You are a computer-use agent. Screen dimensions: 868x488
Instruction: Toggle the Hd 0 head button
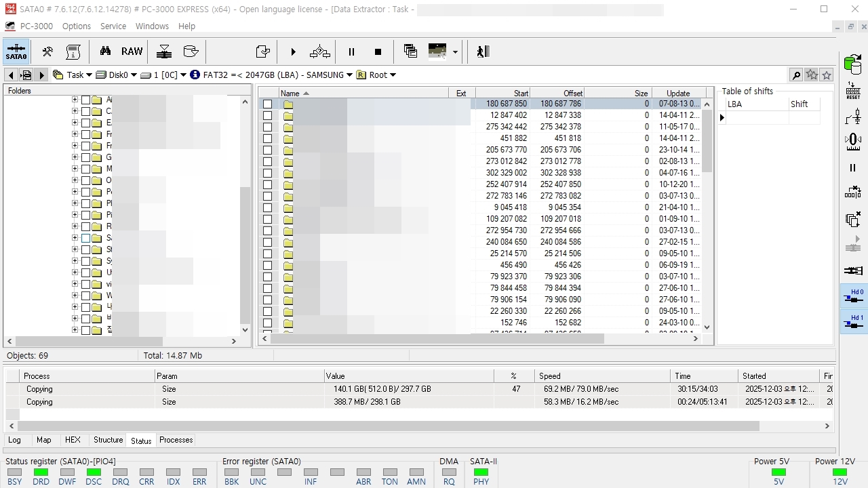click(854, 296)
